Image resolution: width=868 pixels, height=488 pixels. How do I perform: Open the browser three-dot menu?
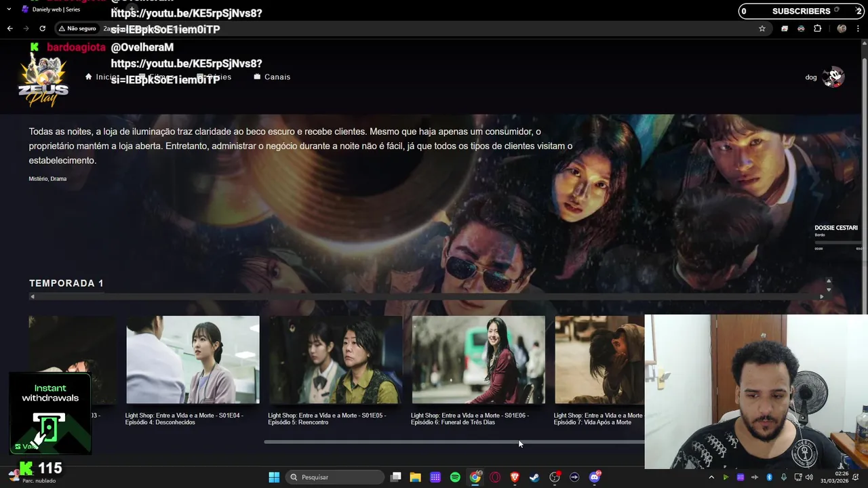point(859,28)
